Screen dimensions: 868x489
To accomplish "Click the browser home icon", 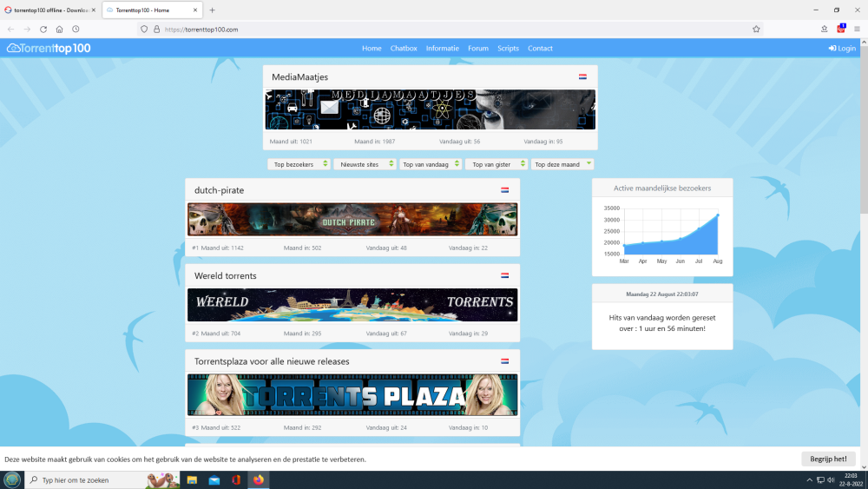I will 59,29.
